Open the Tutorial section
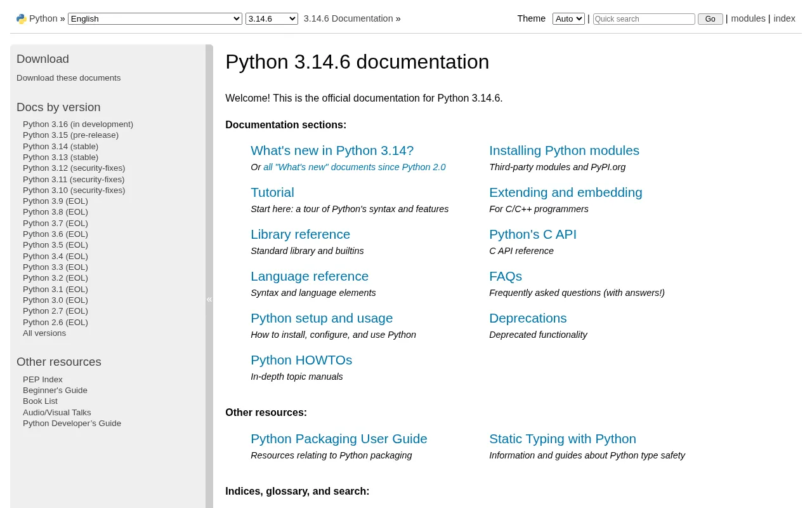Screen dimensions: 812x508 272,192
